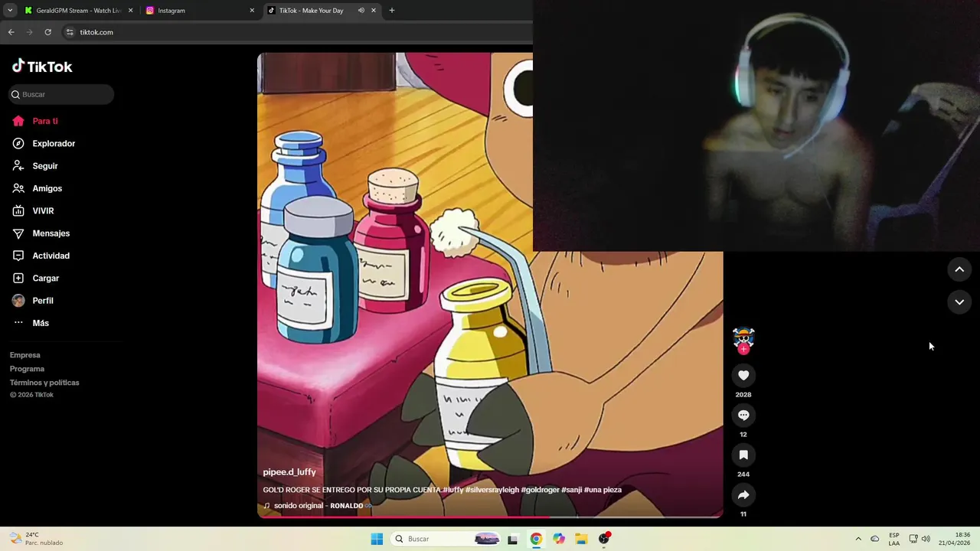Image resolution: width=980 pixels, height=551 pixels.
Task: Share the video with arrow icon
Action: pos(743,494)
